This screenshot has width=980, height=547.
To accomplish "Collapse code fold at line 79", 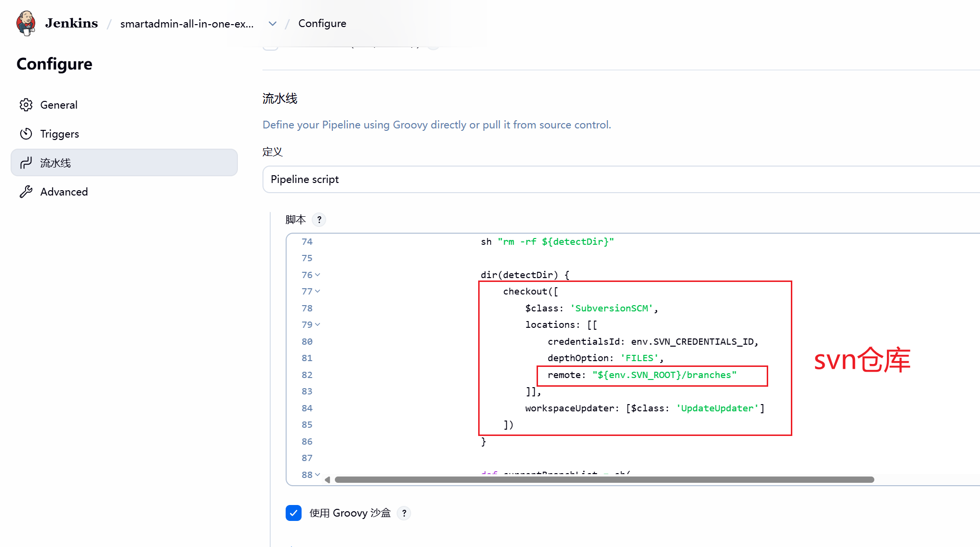I will [x=317, y=324].
